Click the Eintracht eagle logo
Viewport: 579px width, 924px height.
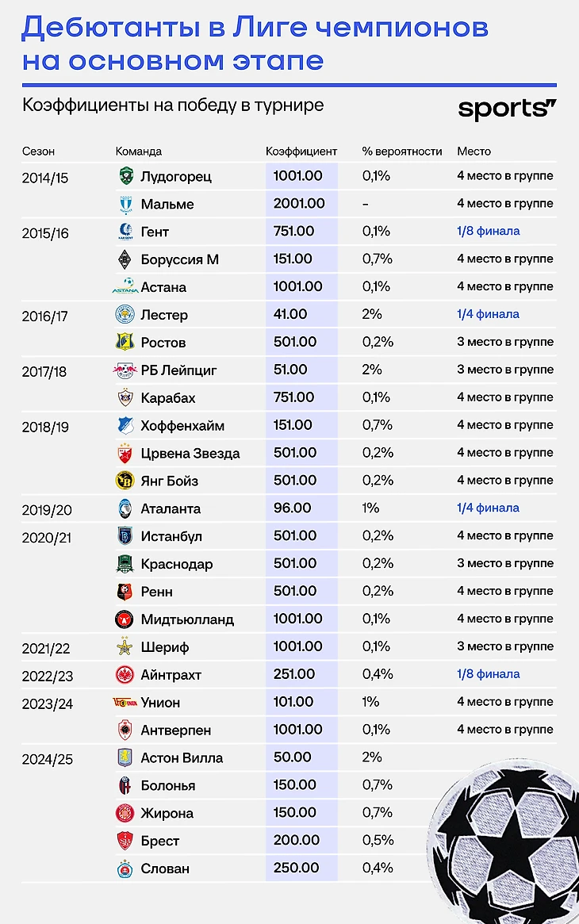[125, 675]
